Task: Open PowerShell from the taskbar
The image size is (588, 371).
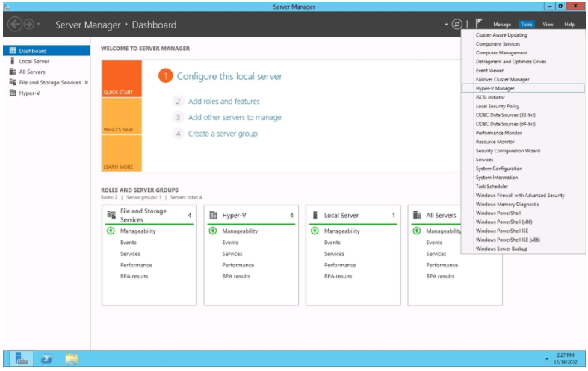Action: click(46, 358)
